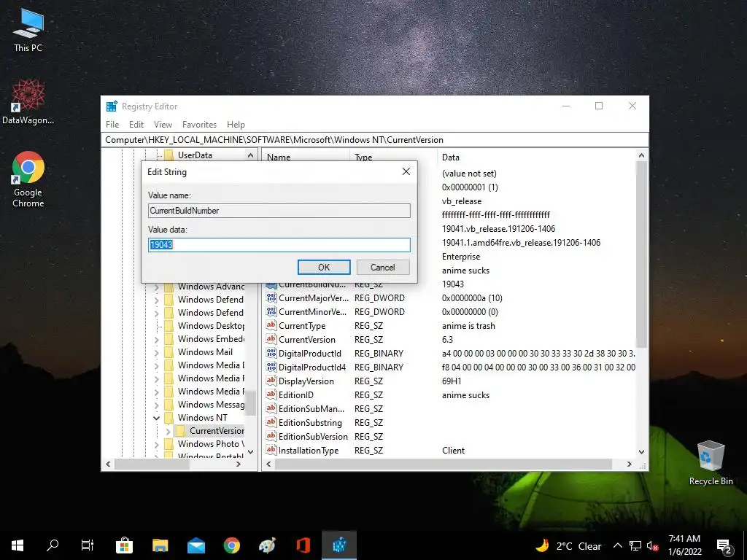Open the Windows Start menu
The image size is (747, 560).
tap(18, 545)
